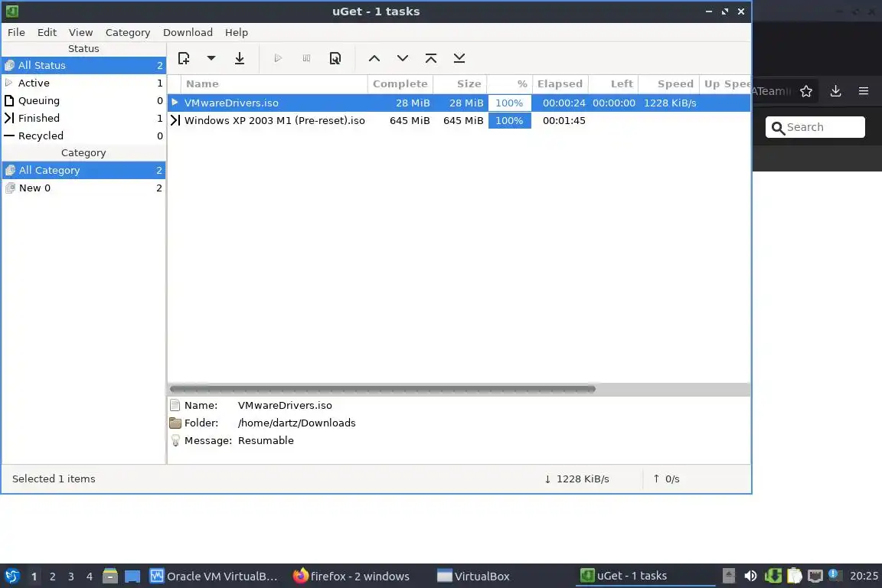Open the File menu
The width and height of the screenshot is (882, 588).
[16, 32]
